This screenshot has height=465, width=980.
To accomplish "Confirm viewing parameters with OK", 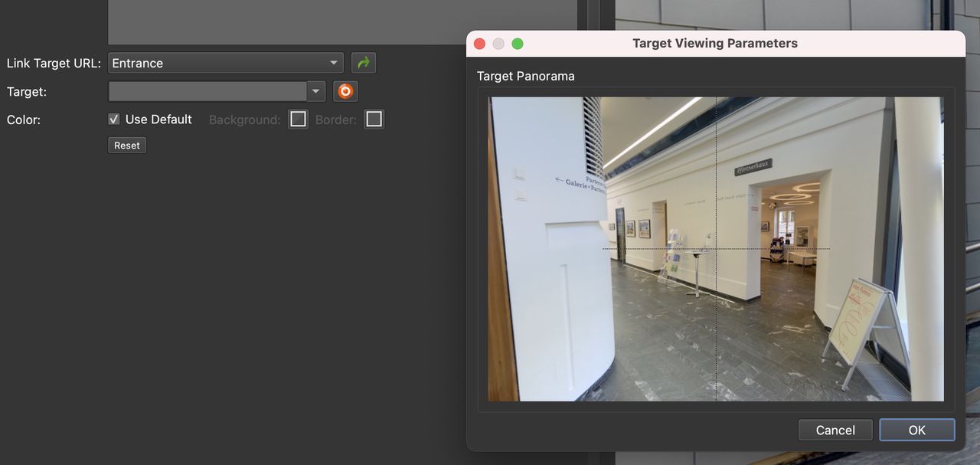I will tap(916, 430).
